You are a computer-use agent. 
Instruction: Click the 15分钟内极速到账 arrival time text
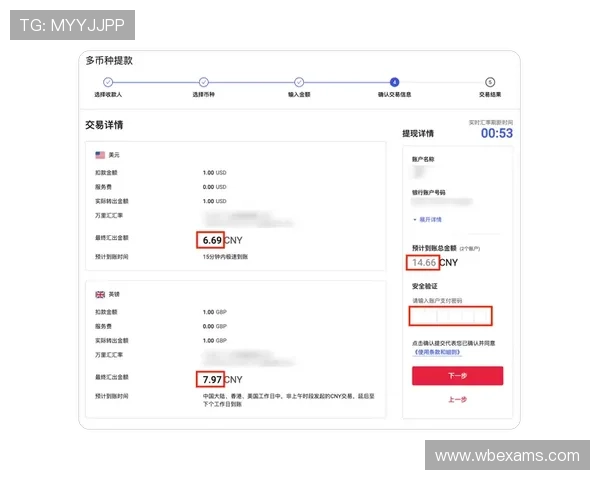(225, 257)
